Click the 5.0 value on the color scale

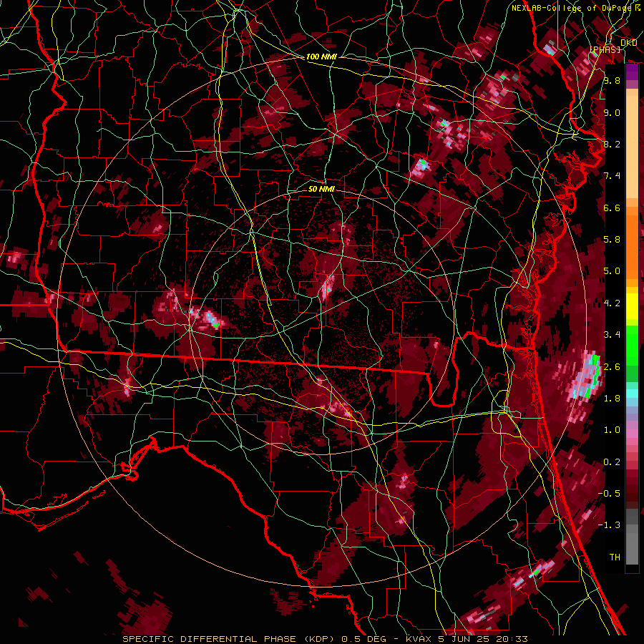pyautogui.click(x=612, y=271)
